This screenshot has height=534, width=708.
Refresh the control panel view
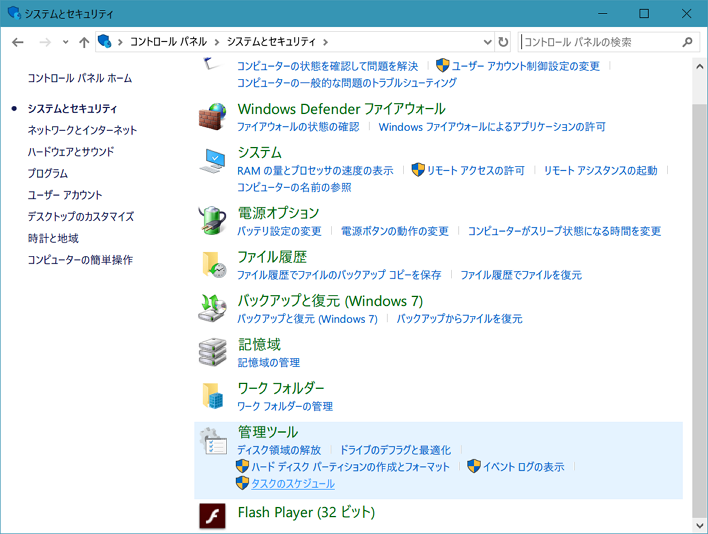(x=503, y=42)
